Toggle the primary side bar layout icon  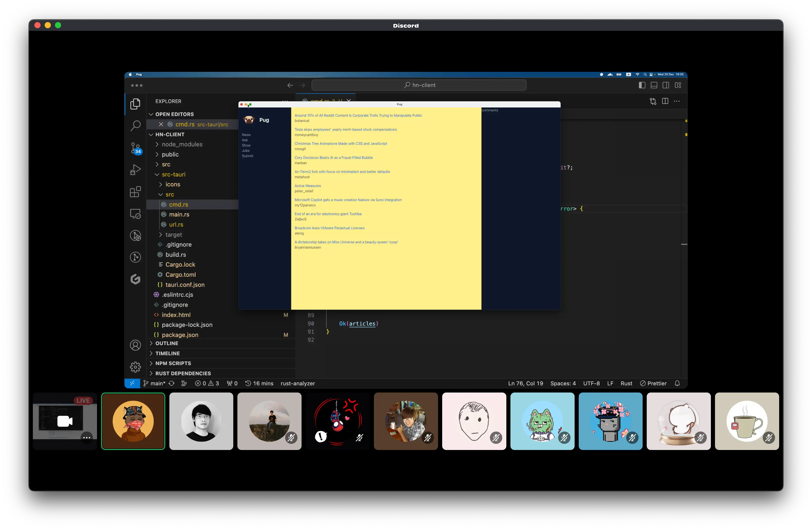coord(642,85)
